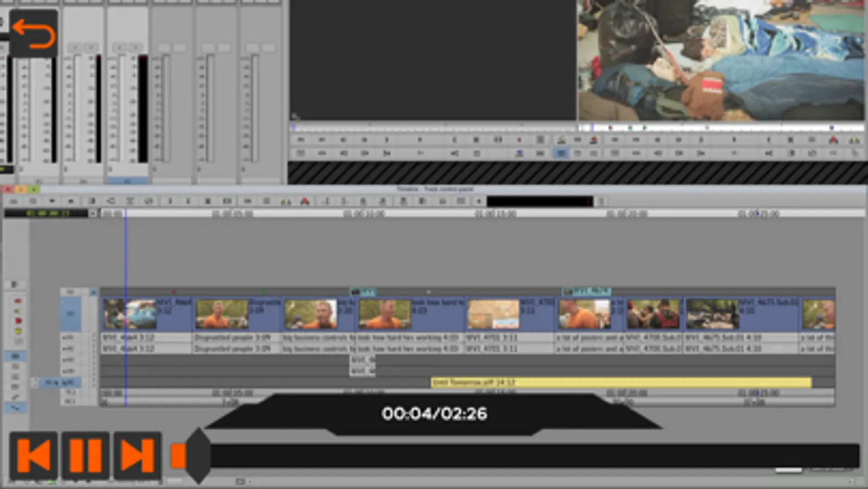Select the first video clip in the timeline
This screenshot has height=489, width=868.
click(x=147, y=314)
